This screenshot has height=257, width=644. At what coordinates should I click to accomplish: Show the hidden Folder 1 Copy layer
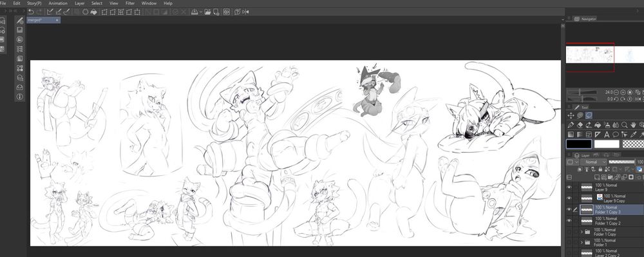click(x=569, y=231)
